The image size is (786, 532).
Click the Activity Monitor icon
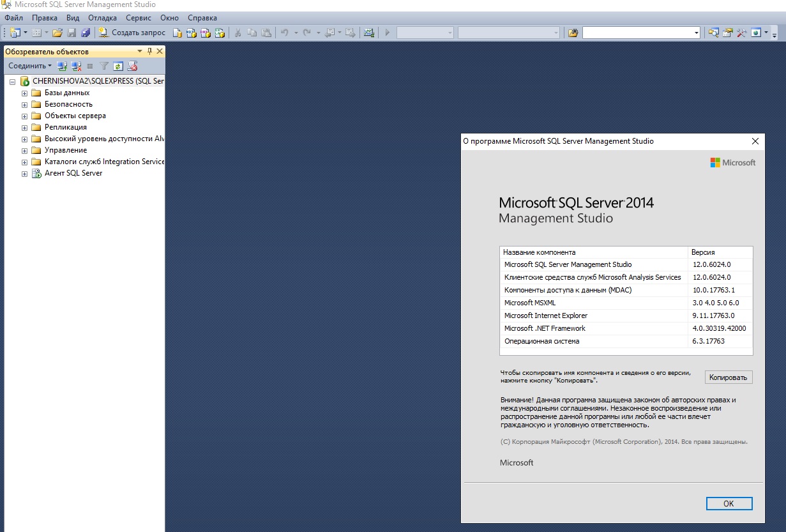(x=369, y=33)
